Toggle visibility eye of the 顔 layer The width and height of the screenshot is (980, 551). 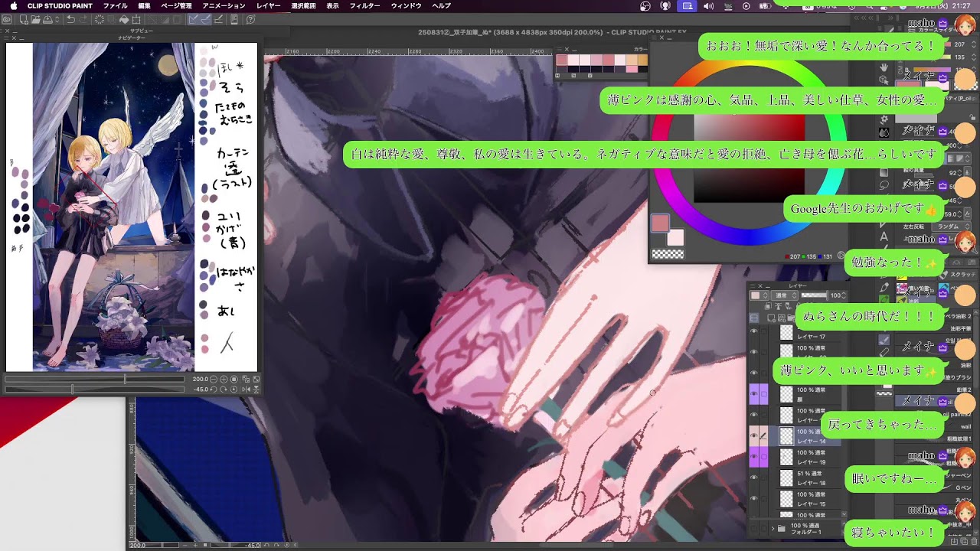point(753,393)
